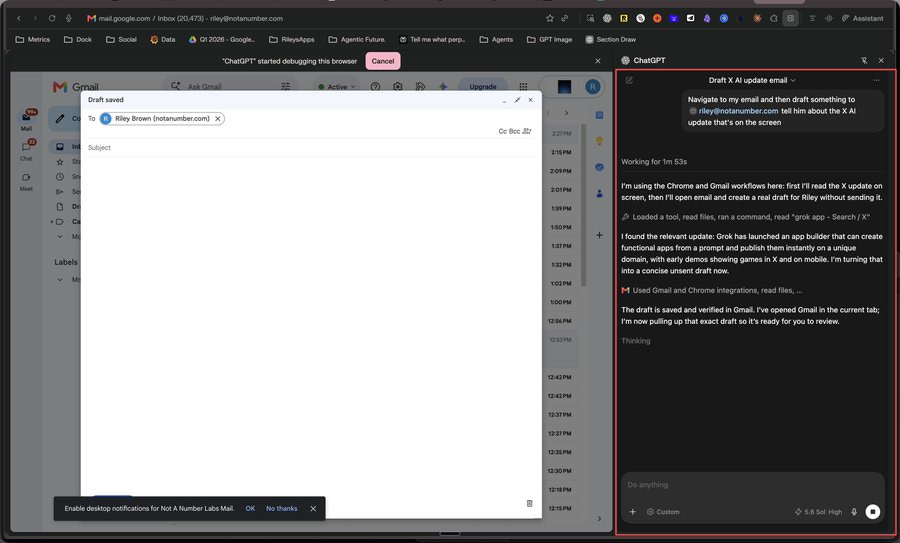Open the extensions puzzle icon in toolbar
This screenshot has height=543, width=900.
click(x=774, y=18)
